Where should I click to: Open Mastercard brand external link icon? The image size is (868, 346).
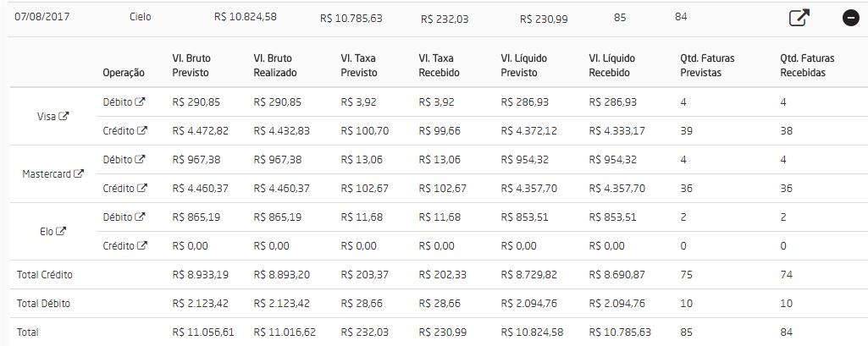[80, 173]
